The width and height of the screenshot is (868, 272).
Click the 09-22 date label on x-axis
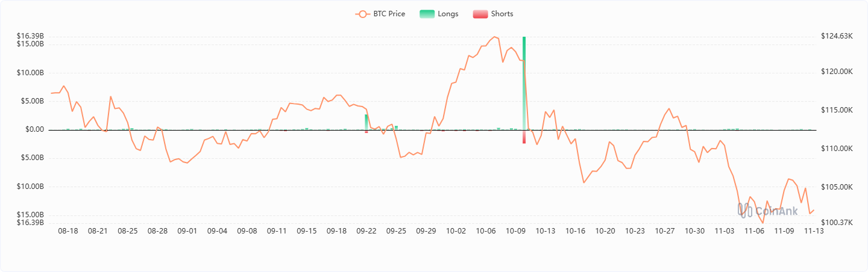(x=366, y=231)
